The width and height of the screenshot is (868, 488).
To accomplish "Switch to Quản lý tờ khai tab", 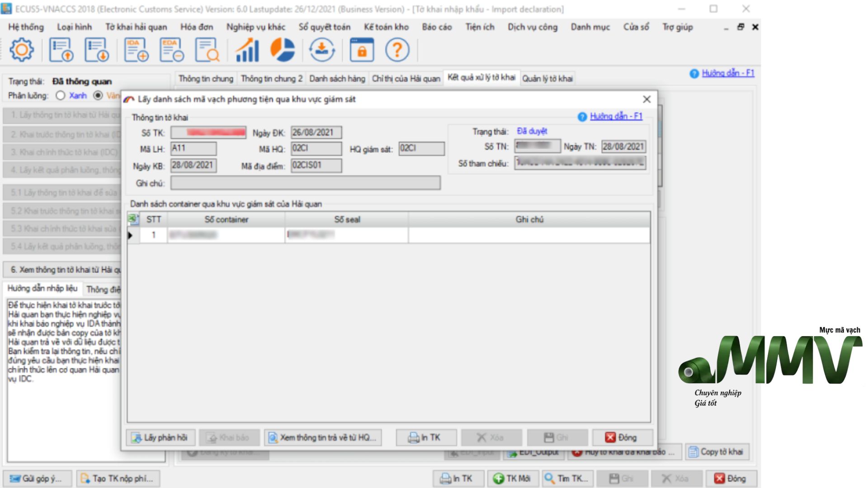I will (x=547, y=79).
